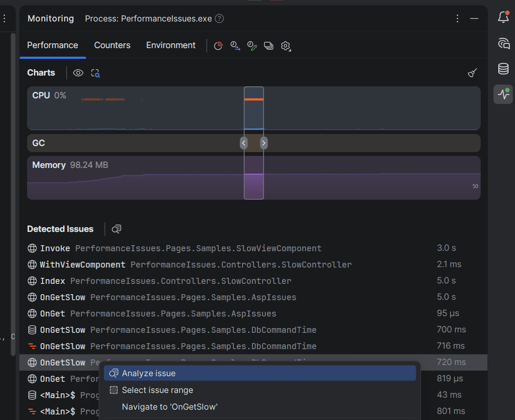Click the clock with green pencil icon
The height and width of the screenshot is (420, 515).
[x=252, y=46]
